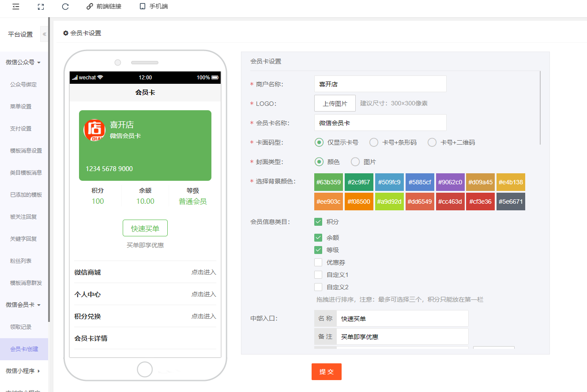Uncheck the 积分 checkbox
This screenshot has height=392, width=587.
(x=318, y=222)
